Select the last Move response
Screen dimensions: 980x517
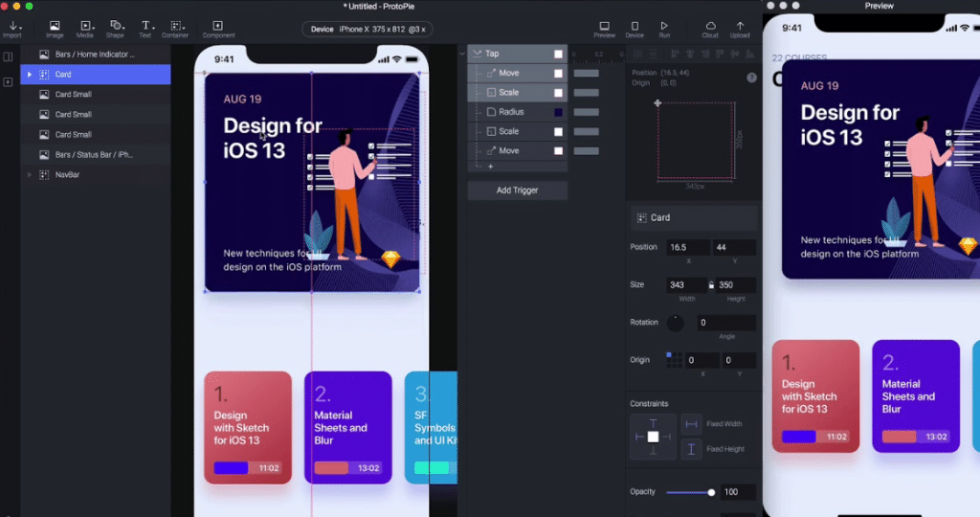[x=518, y=150]
